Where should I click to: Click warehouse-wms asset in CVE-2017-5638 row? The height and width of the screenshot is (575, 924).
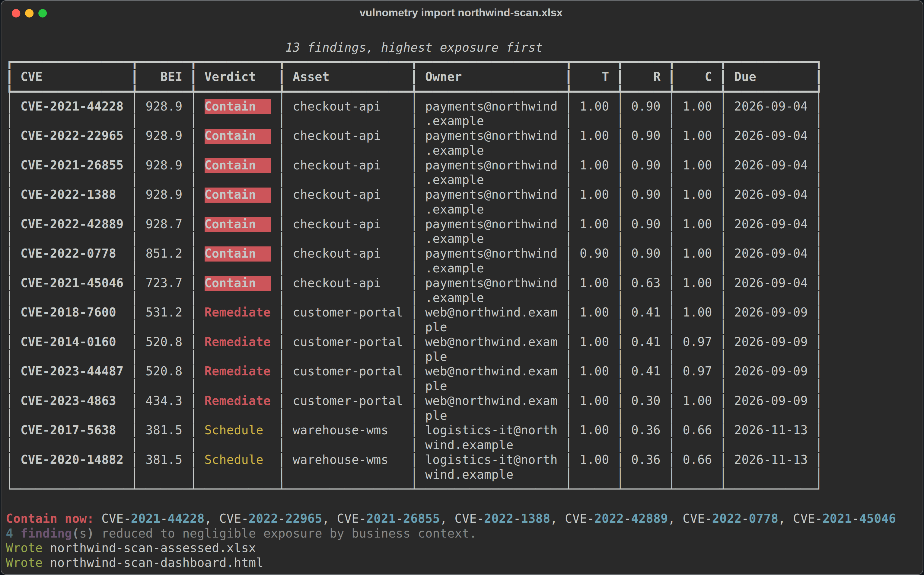[x=340, y=430]
